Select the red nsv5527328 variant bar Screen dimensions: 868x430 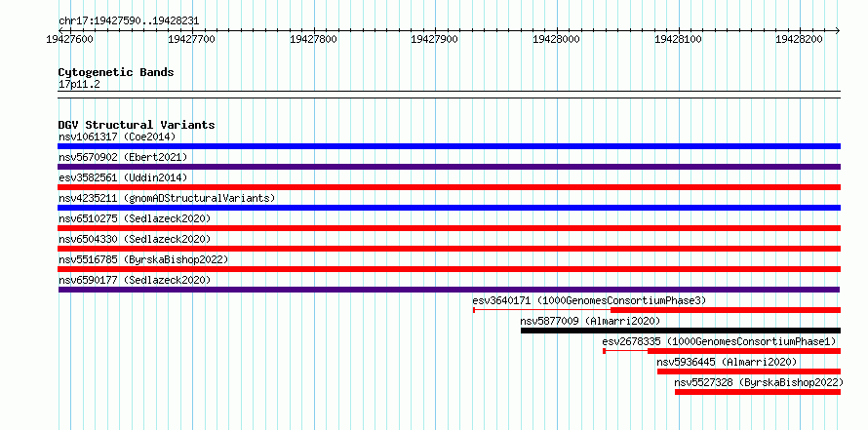pyautogui.click(x=757, y=392)
